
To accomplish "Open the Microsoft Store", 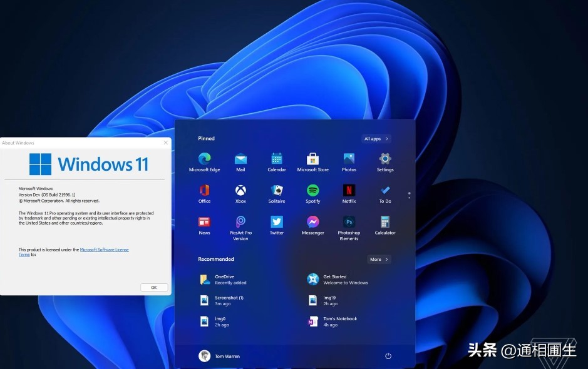I will point(312,157).
